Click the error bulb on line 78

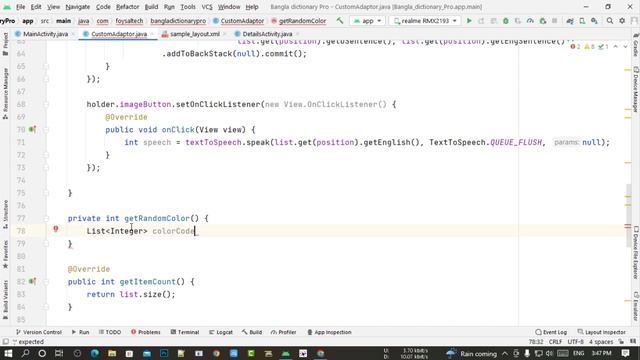pos(56,229)
